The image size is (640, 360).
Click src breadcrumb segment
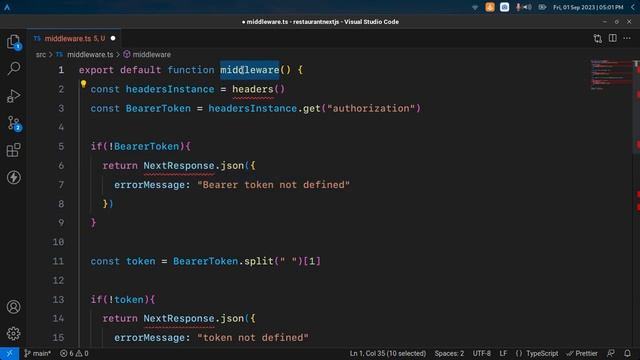coord(41,54)
